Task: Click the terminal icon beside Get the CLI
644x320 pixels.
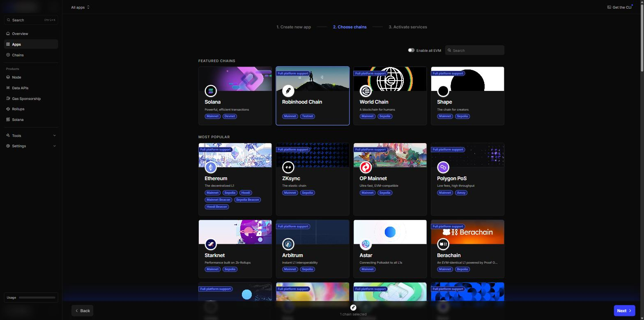Action: point(609,7)
